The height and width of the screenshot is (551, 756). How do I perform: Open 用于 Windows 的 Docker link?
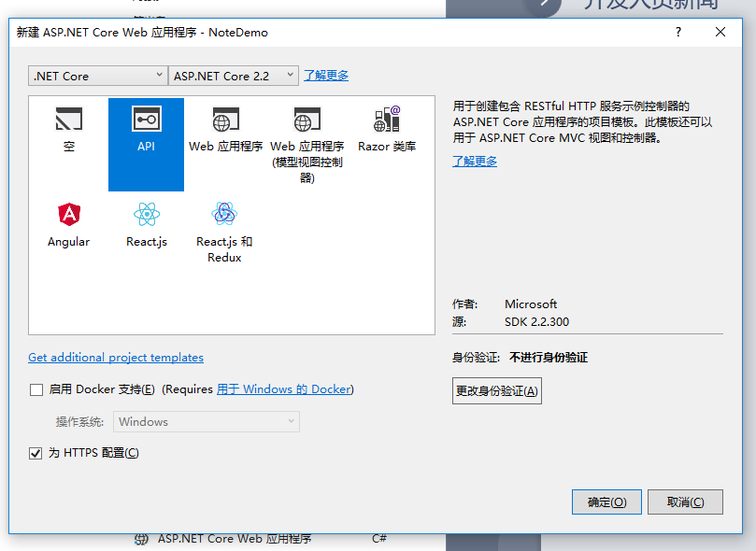point(283,389)
